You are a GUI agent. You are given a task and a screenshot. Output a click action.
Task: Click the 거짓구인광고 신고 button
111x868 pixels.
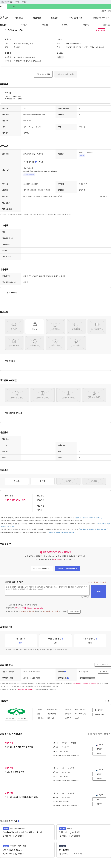pos(103,664)
